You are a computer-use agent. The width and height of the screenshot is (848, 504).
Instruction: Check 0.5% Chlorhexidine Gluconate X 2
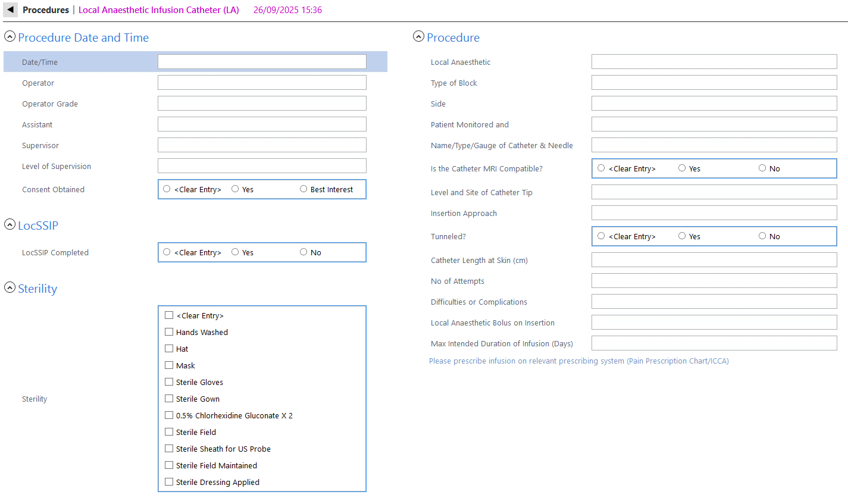[x=169, y=415]
